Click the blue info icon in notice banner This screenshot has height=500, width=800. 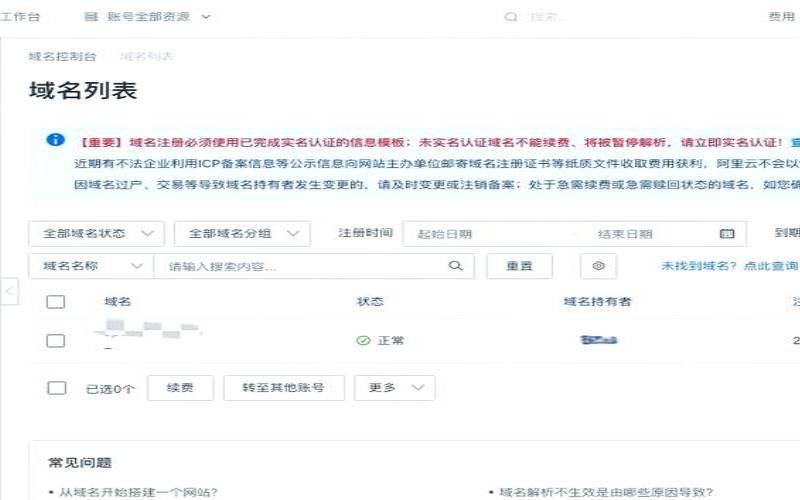tap(56, 139)
